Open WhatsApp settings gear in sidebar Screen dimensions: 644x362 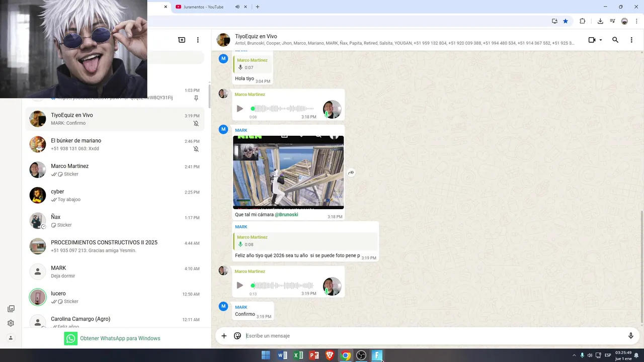[x=11, y=323]
